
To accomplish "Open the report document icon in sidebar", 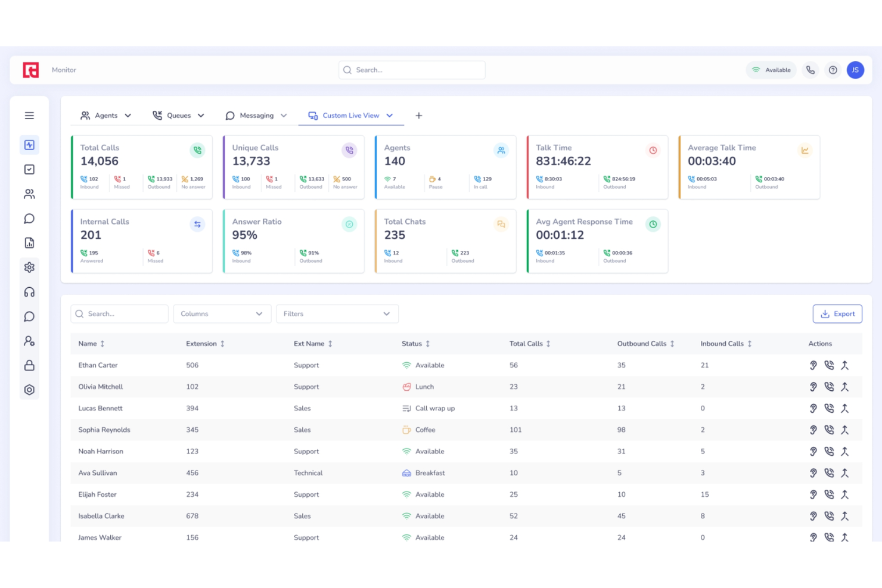I will 29,243.
